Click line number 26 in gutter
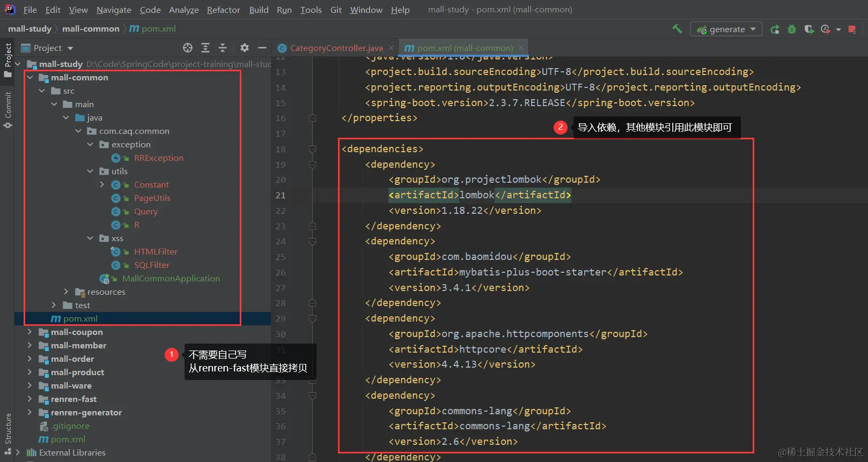This screenshot has height=462, width=868. click(281, 272)
